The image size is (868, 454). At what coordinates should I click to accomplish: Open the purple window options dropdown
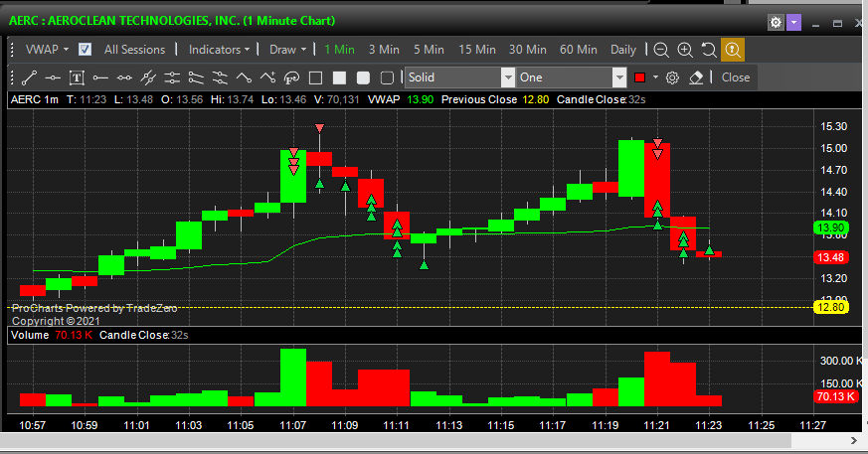(x=793, y=23)
